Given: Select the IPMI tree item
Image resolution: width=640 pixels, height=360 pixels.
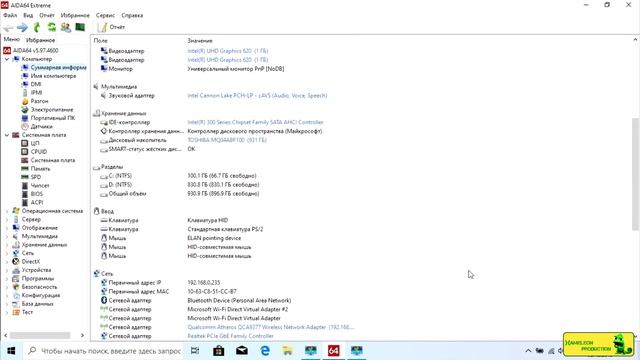Looking at the screenshot, I should coord(36,93).
